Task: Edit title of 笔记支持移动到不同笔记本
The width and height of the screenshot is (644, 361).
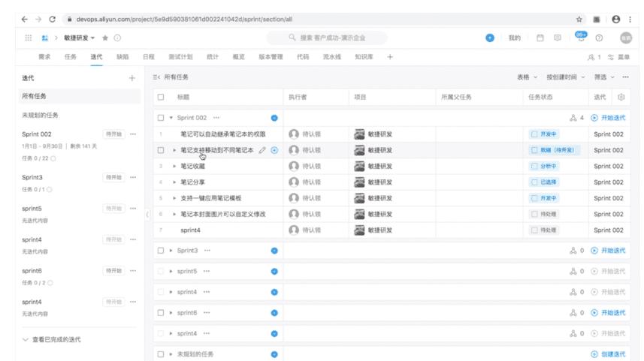Action: [x=262, y=150]
